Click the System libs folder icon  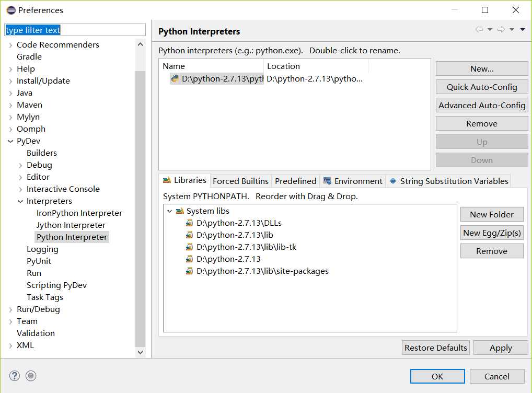[x=180, y=211]
